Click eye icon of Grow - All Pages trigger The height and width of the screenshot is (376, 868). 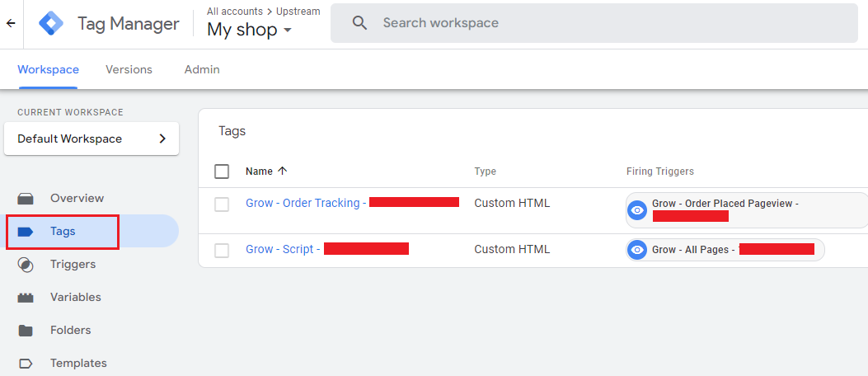coord(637,250)
